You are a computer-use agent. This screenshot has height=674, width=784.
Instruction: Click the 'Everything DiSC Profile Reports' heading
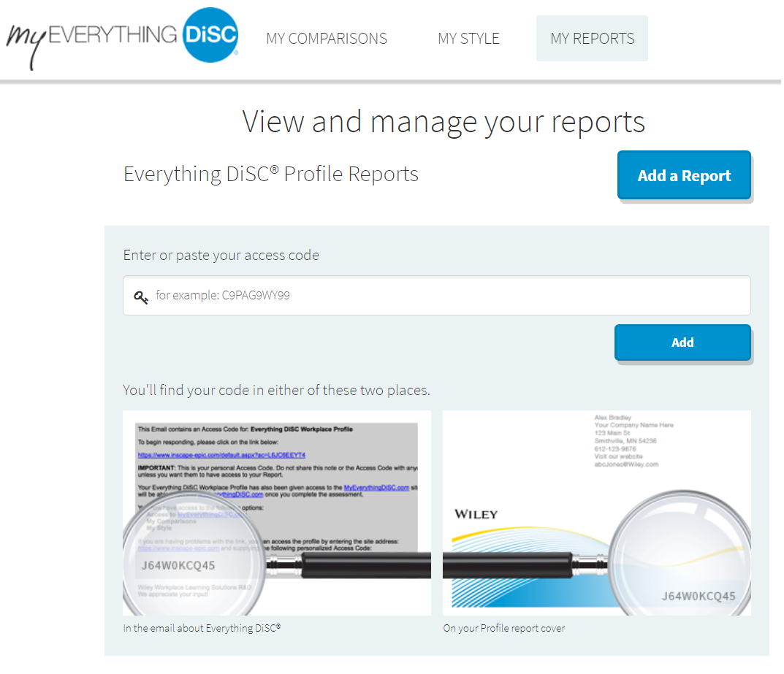coord(271,175)
